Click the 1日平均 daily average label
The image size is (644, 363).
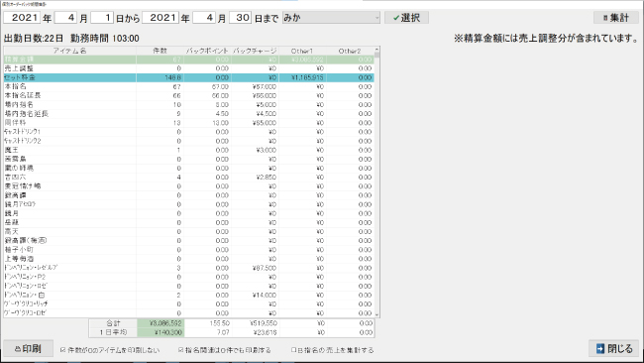[113, 332]
